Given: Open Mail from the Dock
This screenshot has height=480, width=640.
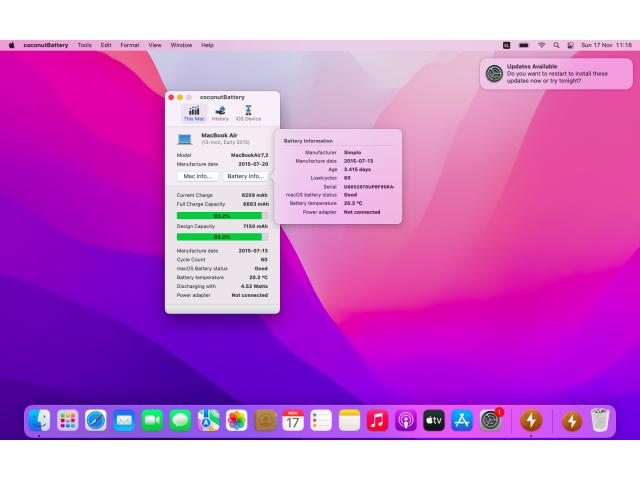Looking at the screenshot, I should (124, 420).
